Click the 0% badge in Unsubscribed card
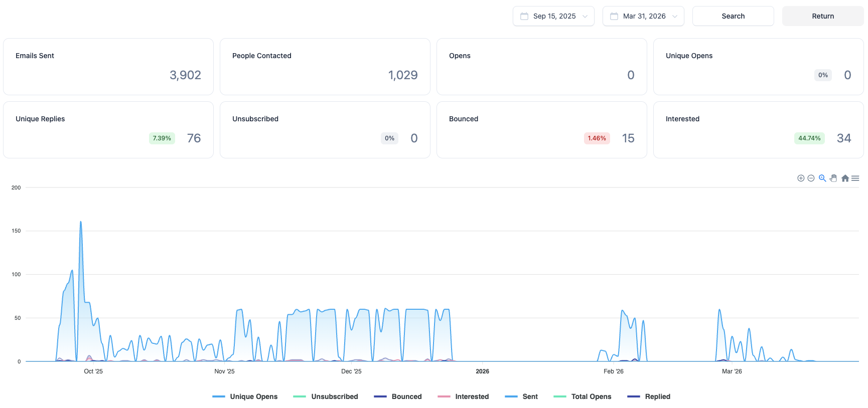 pos(390,138)
